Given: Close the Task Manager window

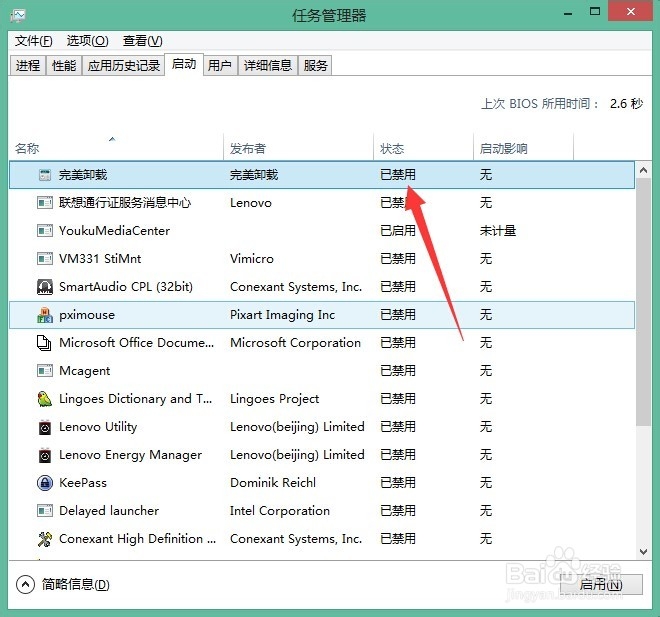Looking at the screenshot, I should click(631, 12).
